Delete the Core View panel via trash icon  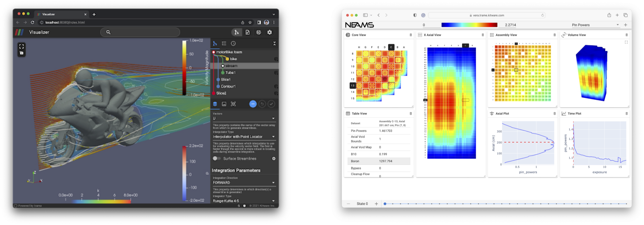(x=411, y=35)
